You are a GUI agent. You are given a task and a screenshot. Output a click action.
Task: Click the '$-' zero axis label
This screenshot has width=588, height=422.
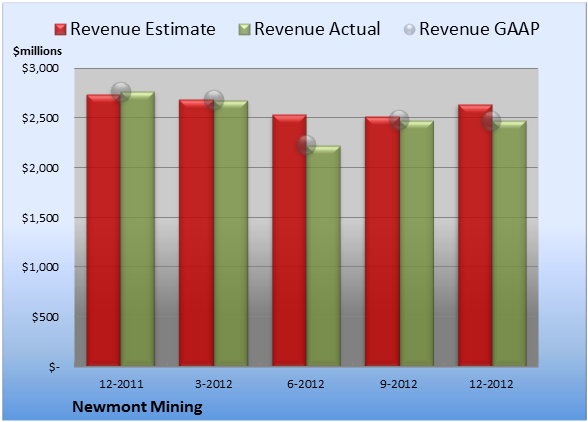pos(54,367)
